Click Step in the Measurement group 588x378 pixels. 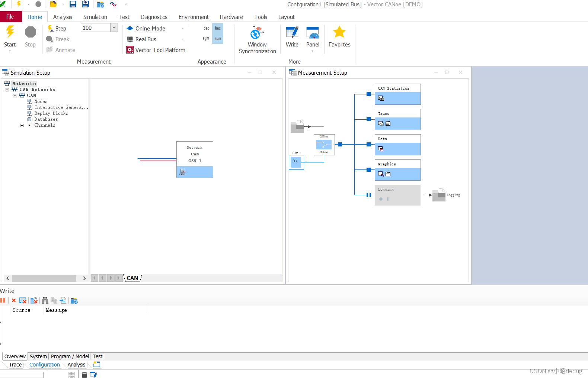coord(57,29)
